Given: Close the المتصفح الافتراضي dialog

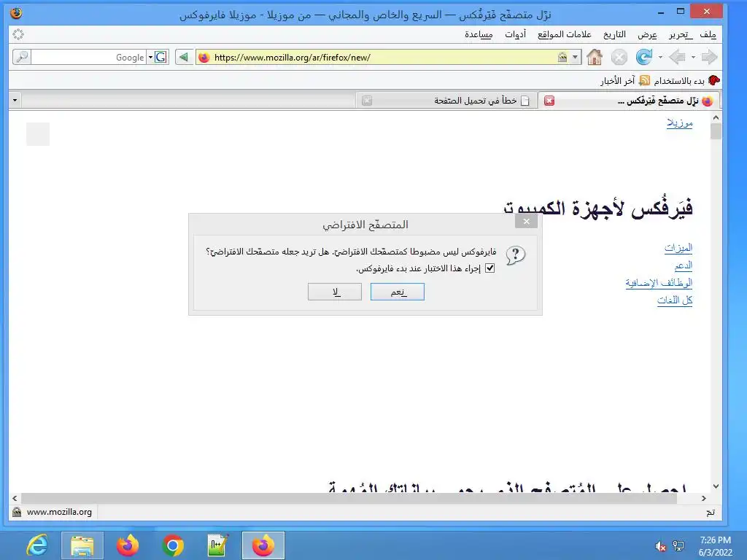Looking at the screenshot, I should point(527,222).
